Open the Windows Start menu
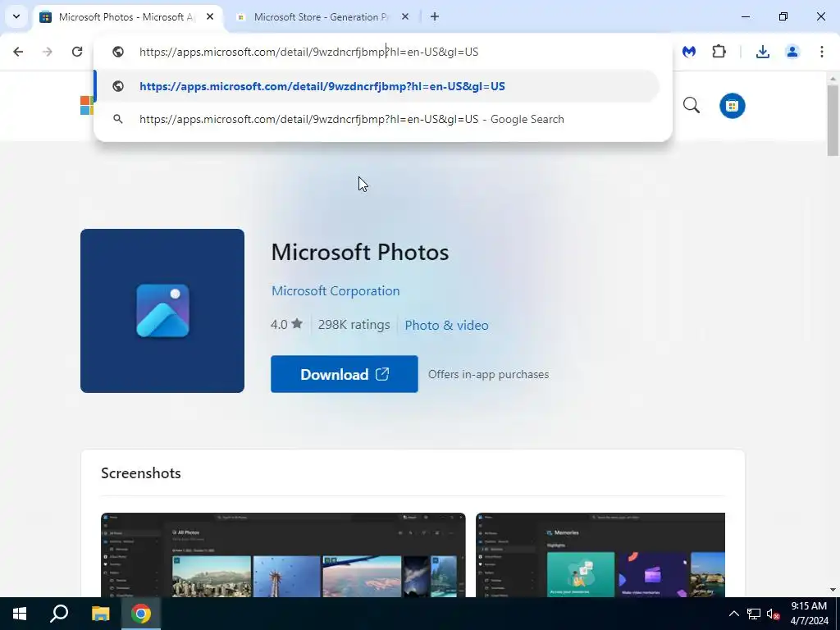840x630 pixels. click(20, 614)
